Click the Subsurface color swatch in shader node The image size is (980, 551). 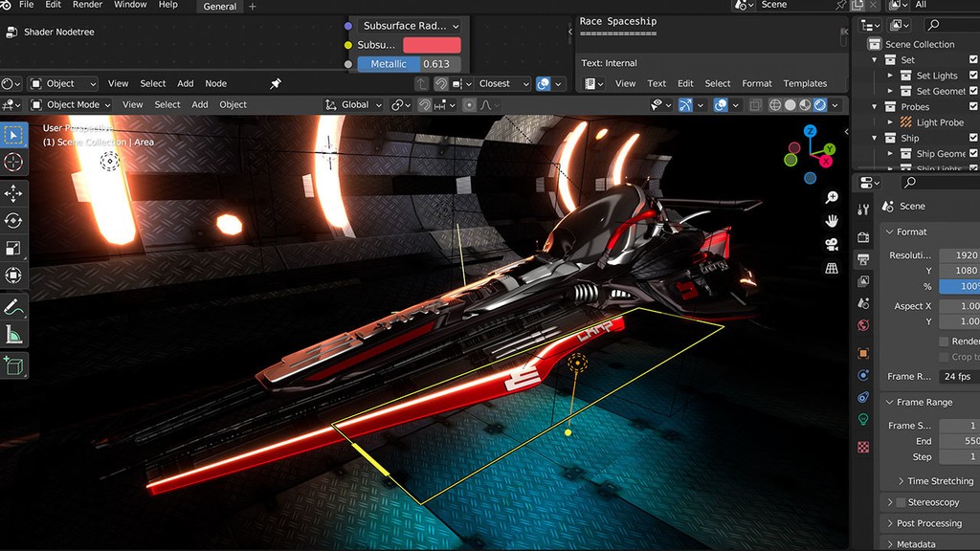(433, 45)
